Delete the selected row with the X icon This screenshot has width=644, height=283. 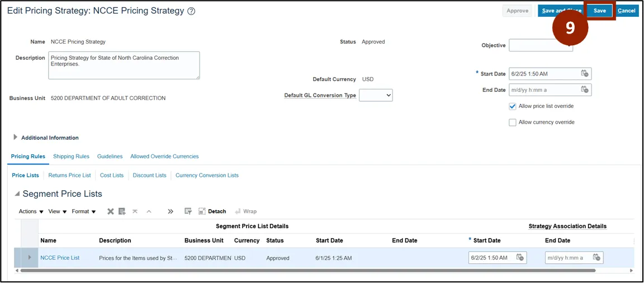tap(111, 211)
